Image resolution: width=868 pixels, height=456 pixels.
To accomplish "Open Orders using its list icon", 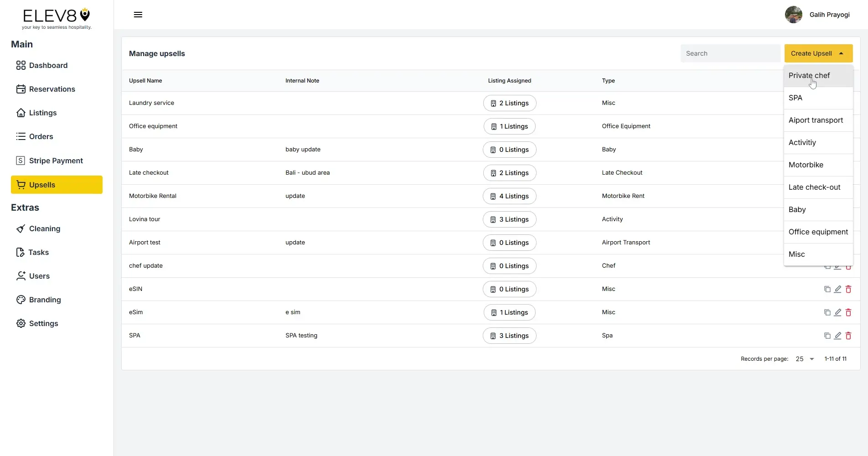I will tap(21, 136).
